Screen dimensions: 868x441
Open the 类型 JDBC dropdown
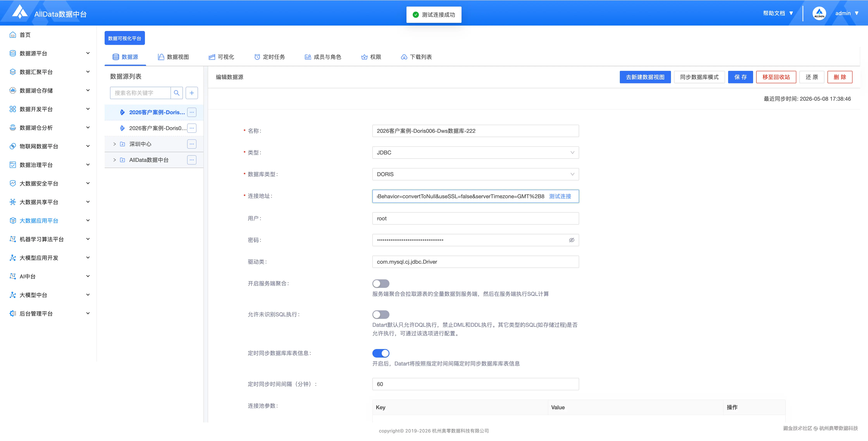click(475, 153)
